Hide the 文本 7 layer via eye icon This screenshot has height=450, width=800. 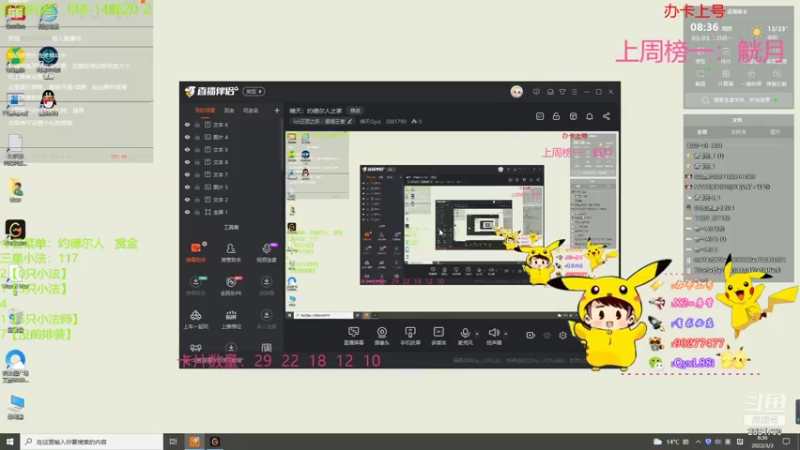[x=187, y=174]
